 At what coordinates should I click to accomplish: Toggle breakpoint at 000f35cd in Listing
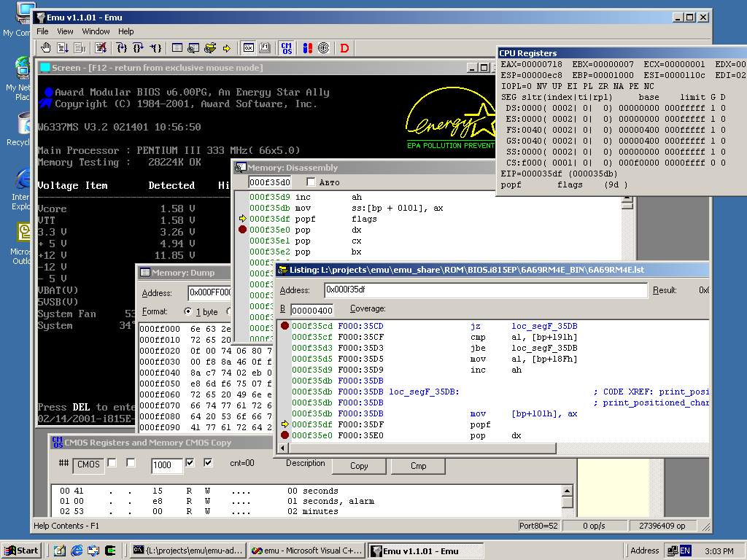pos(285,326)
